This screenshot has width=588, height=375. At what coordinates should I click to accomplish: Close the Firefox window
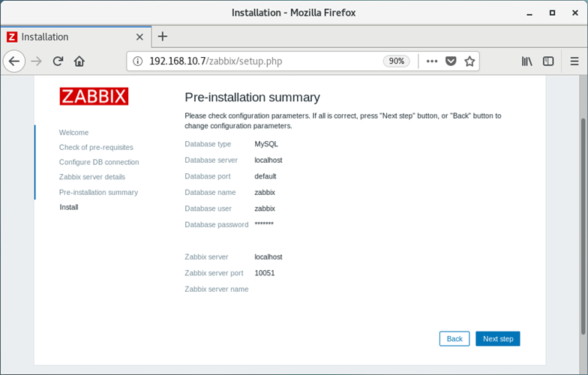coord(574,13)
